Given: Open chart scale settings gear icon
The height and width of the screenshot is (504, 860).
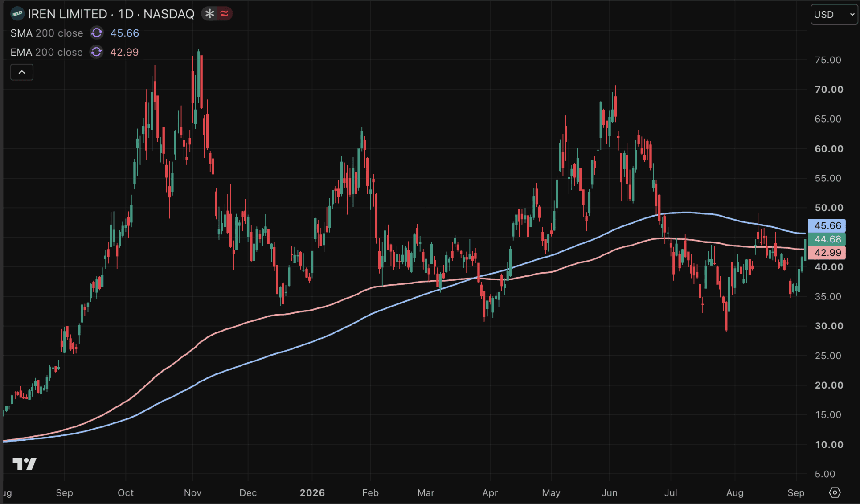Looking at the screenshot, I should click(x=835, y=492).
